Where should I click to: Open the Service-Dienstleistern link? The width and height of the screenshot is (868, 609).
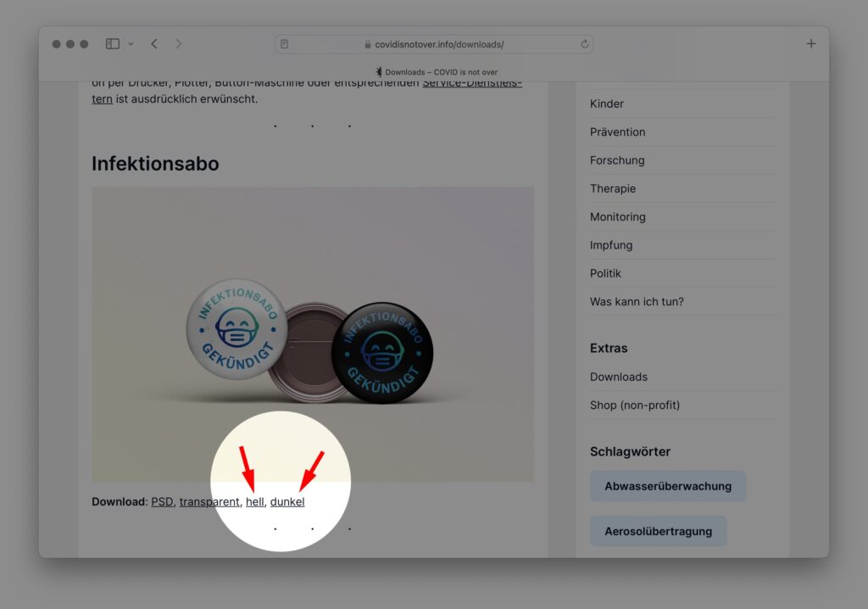point(472,83)
